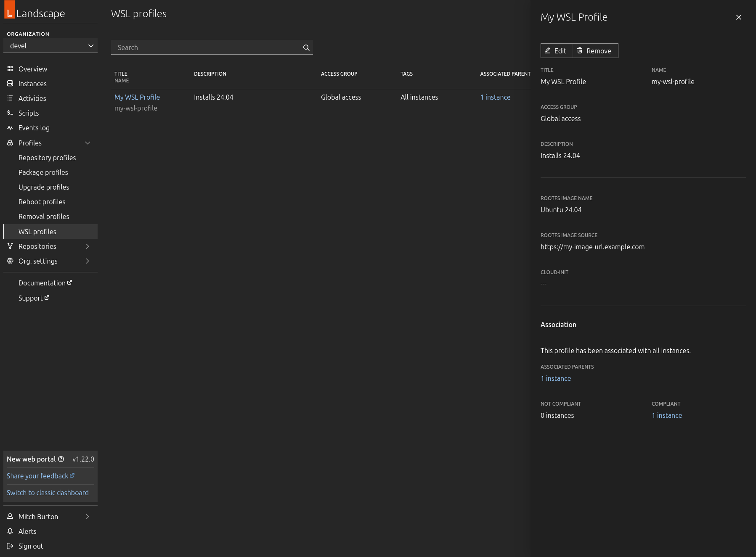Click the help icon beside New web portal

click(61, 459)
